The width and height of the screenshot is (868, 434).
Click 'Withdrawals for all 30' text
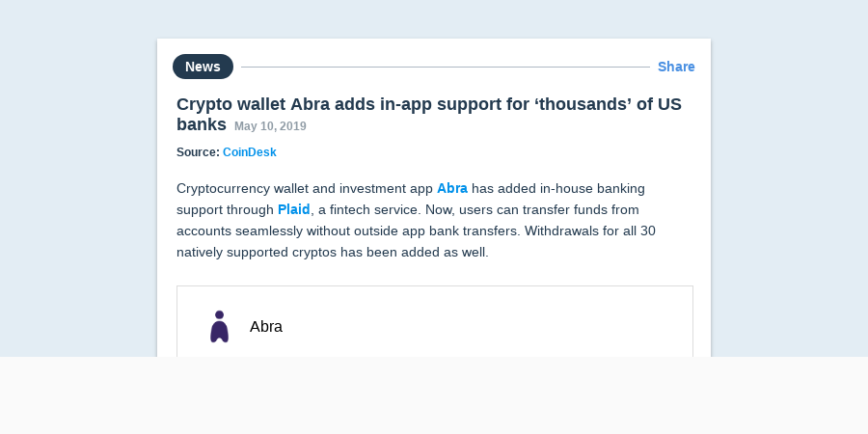[590, 231]
